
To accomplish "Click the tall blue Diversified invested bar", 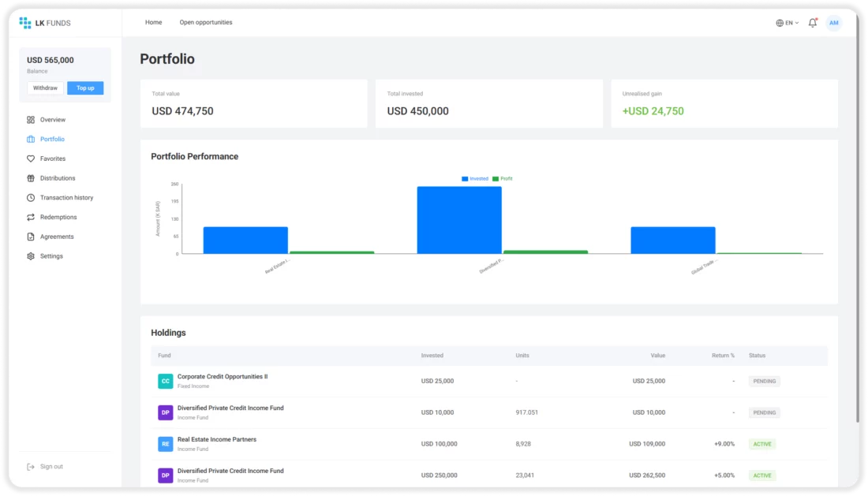I will pyautogui.click(x=459, y=220).
